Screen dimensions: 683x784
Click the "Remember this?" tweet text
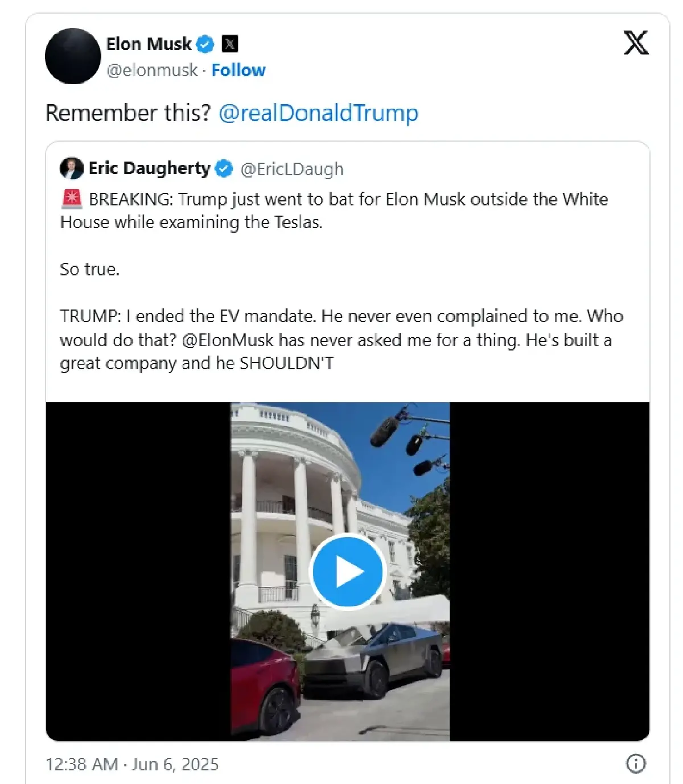click(x=128, y=113)
